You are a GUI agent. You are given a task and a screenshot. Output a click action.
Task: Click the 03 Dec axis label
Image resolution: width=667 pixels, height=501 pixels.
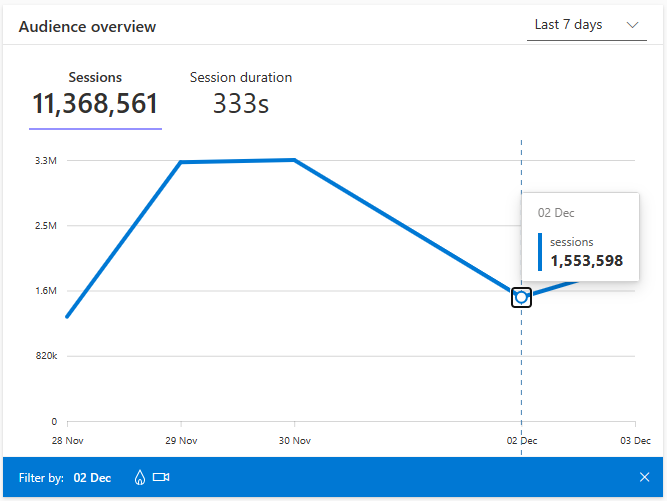click(635, 440)
